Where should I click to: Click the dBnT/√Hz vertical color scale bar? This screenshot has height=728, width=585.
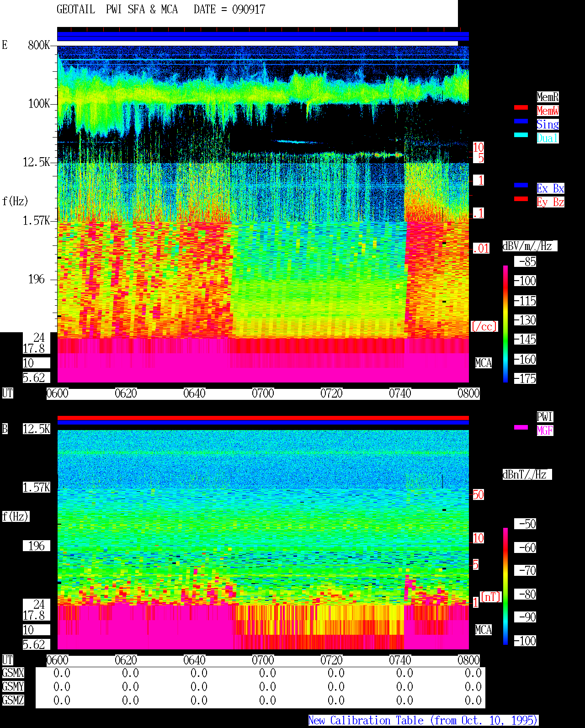[505, 586]
